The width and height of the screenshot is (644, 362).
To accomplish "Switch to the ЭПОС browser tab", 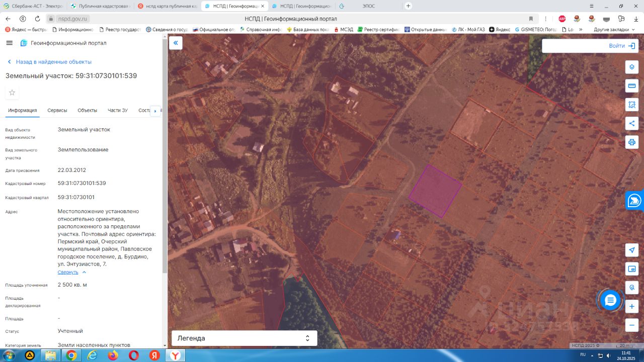I will tap(368, 6).
